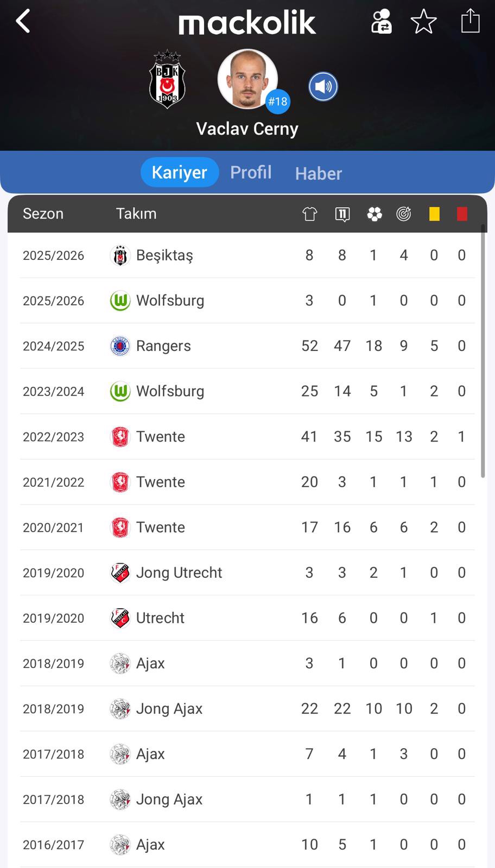The image size is (495, 868).
Task: Select the Kariyer tab
Action: pos(179,173)
